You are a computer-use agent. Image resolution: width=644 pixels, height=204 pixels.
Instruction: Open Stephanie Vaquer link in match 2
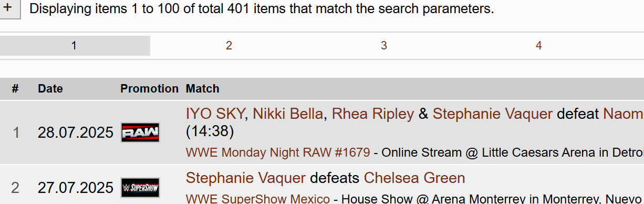[246, 178]
